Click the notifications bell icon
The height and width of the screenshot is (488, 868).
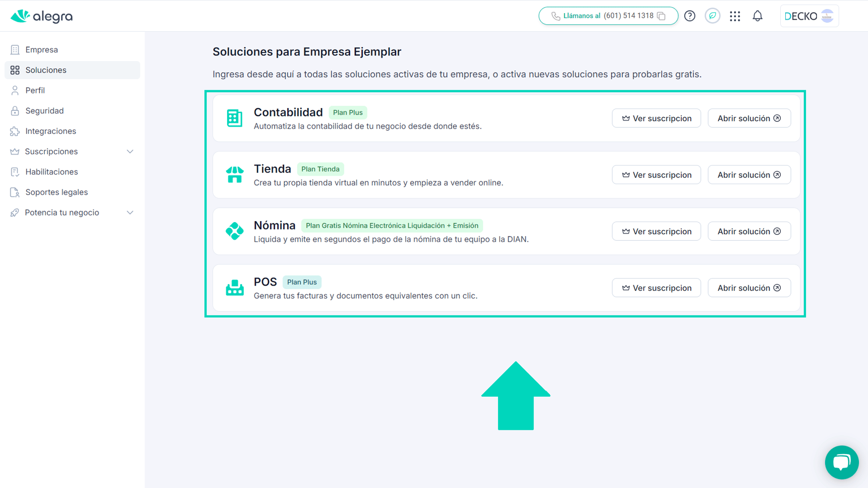(x=757, y=16)
